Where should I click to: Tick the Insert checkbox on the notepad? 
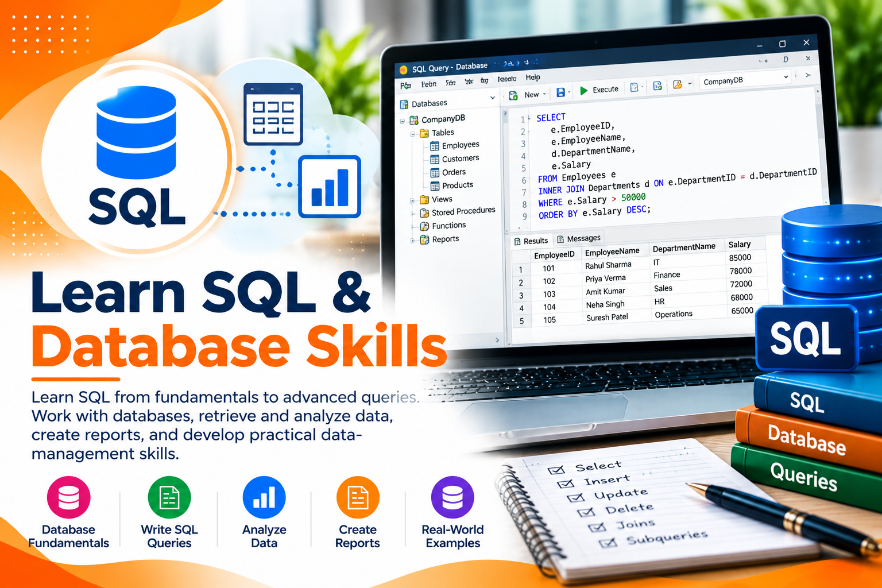[566, 484]
